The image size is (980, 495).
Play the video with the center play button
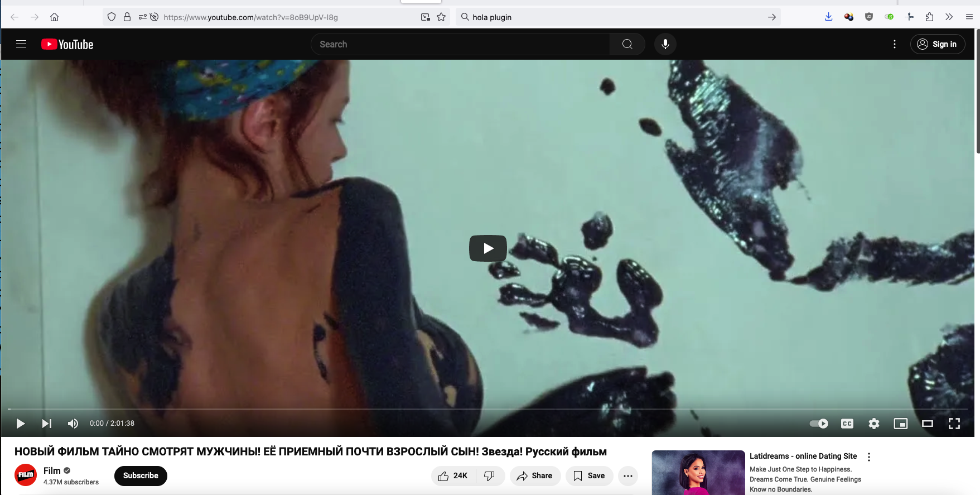[488, 248]
